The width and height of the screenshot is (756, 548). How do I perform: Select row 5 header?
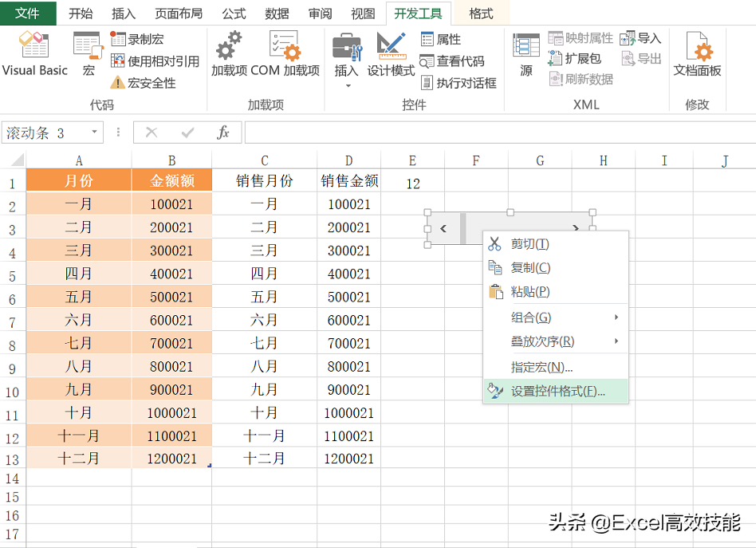pos(13,276)
